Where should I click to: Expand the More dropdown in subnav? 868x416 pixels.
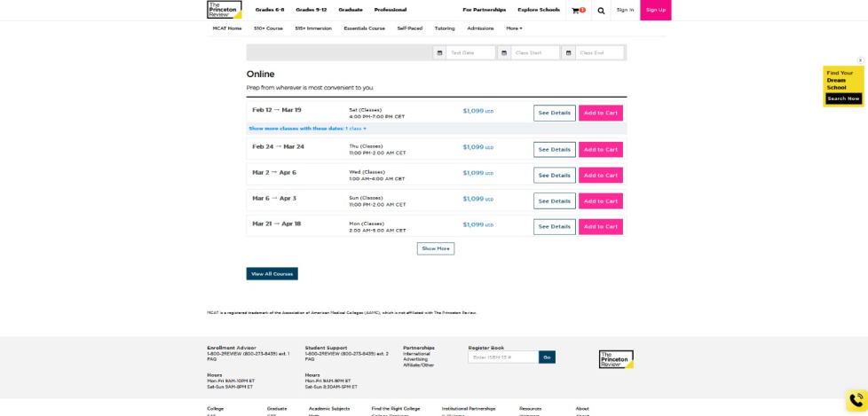point(514,28)
